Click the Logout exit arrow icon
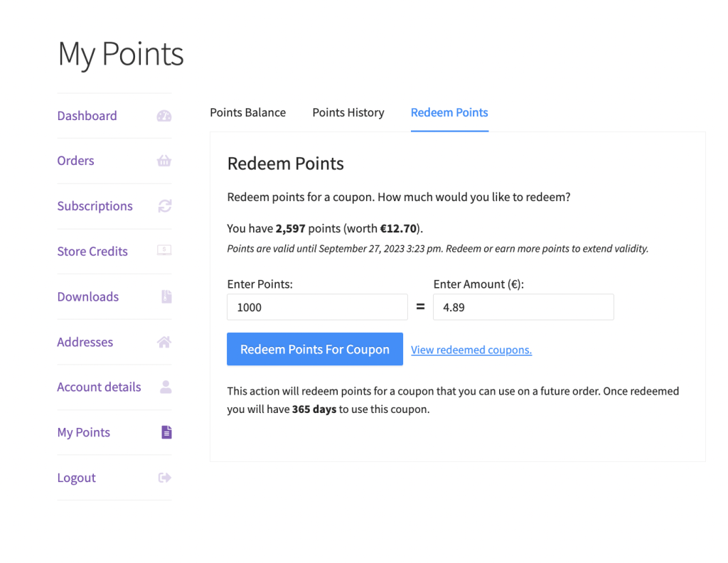This screenshot has width=728, height=563. 164,478
